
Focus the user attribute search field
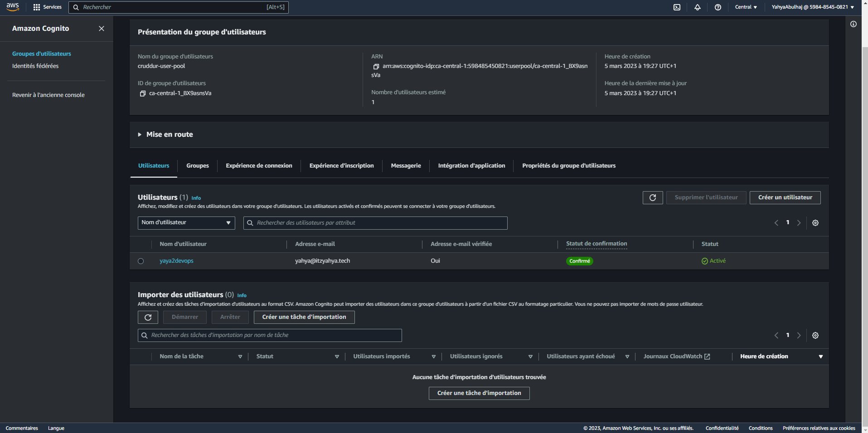[x=375, y=223]
